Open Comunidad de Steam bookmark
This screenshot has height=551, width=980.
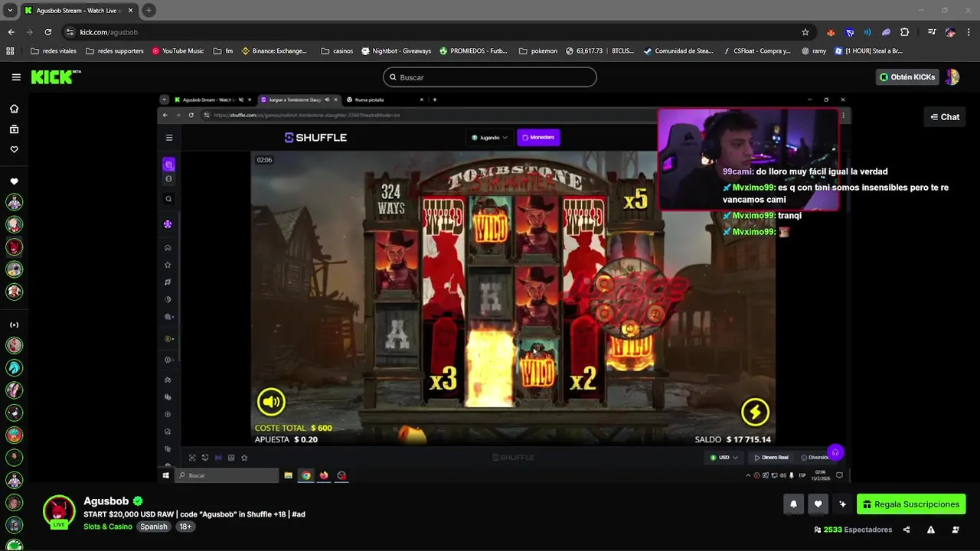[678, 51]
